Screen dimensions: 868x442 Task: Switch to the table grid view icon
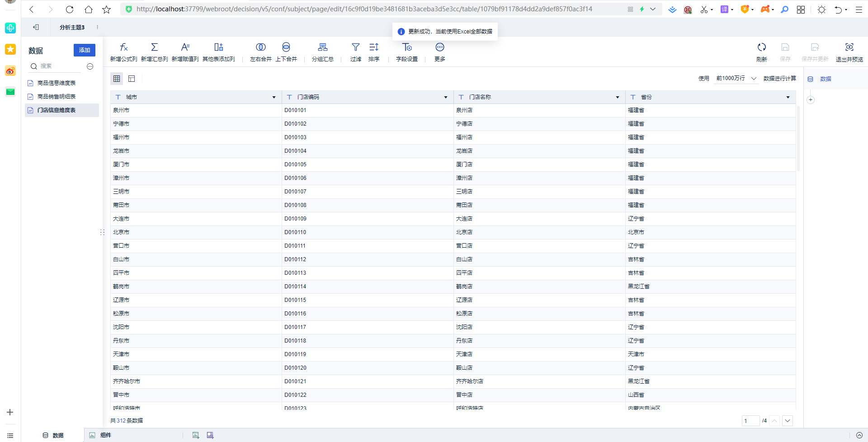click(117, 79)
